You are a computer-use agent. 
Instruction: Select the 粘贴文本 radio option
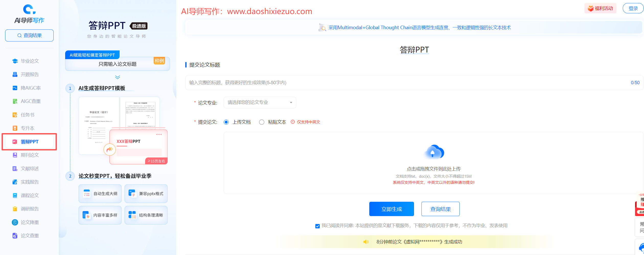tap(262, 122)
